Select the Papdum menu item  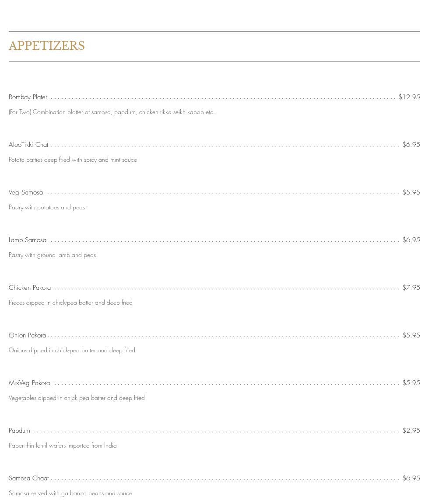tap(19, 431)
